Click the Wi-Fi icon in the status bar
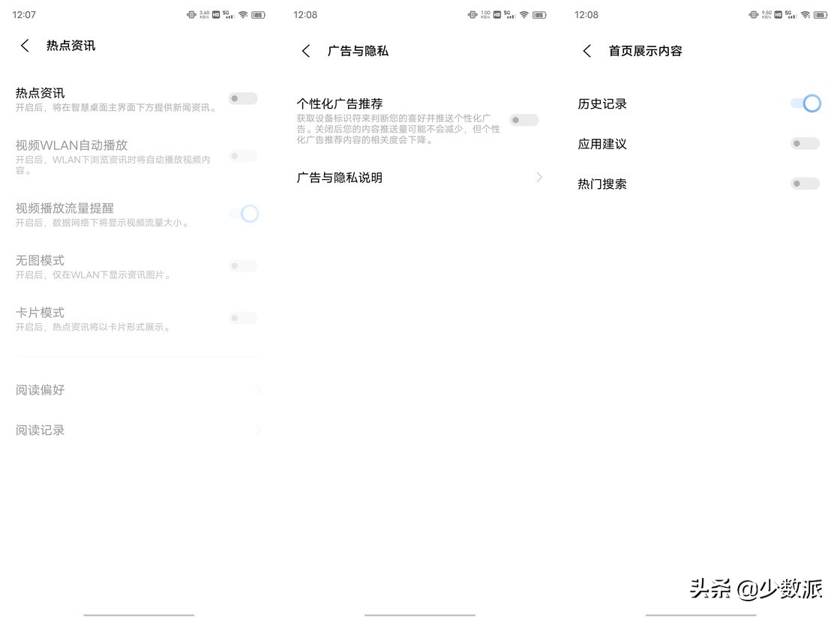Viewport: 840px width, 617px height. [x=243, y=14]
